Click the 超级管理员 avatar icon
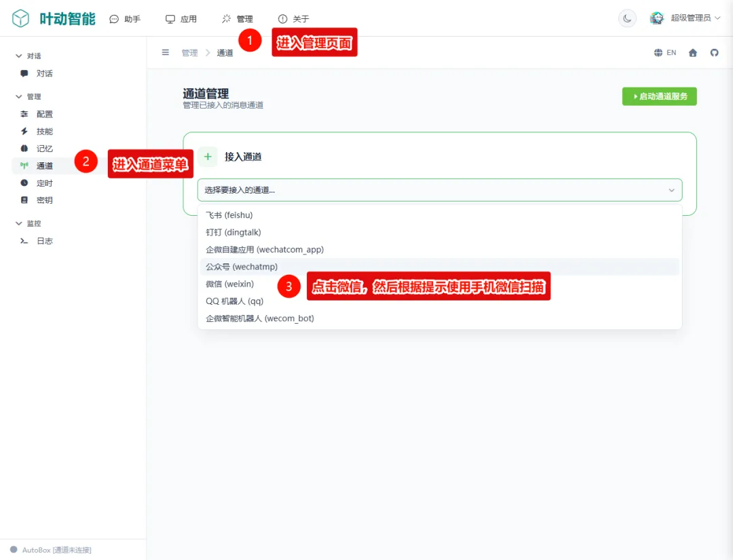This screenshot has width=733, height=560. (657, 18)
